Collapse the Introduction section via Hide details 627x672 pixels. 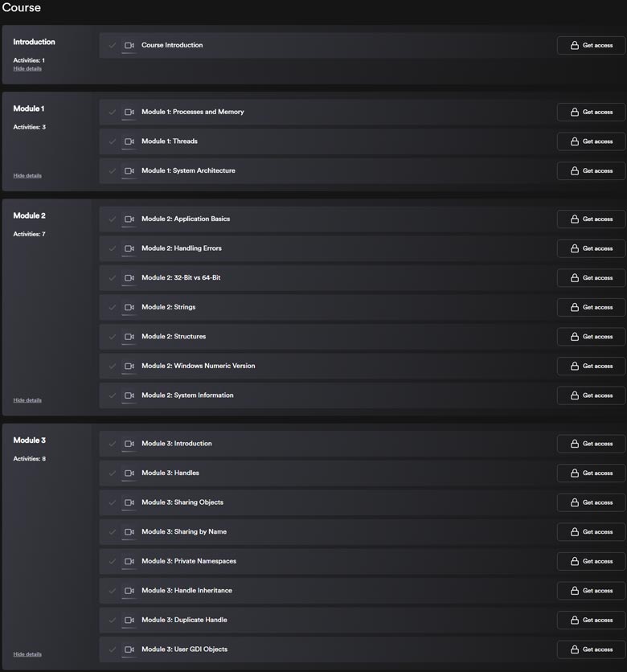[27, 68]
